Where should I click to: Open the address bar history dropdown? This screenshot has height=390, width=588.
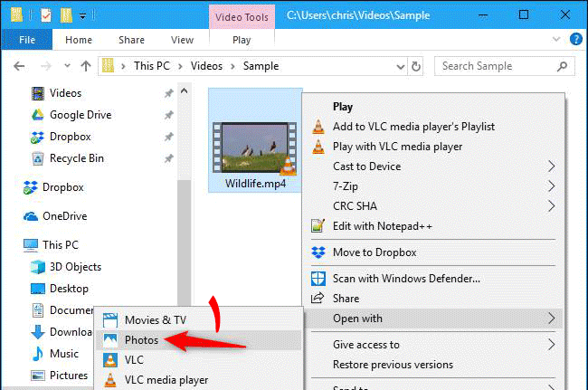396,66
